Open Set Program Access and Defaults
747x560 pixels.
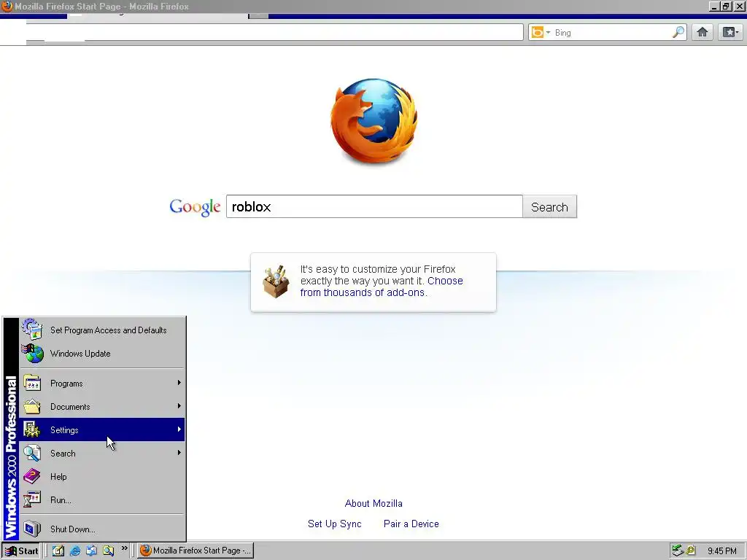pyautogui.click(x=102, y=330)
